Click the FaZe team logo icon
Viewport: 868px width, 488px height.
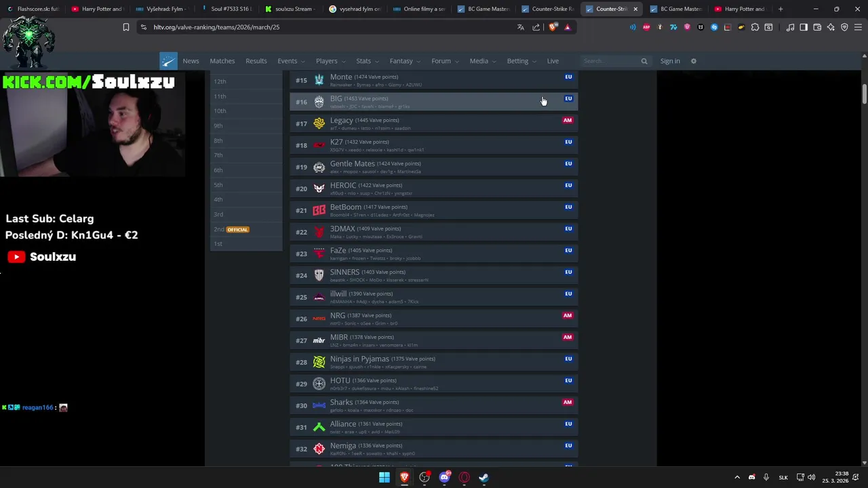coord(319,253)
